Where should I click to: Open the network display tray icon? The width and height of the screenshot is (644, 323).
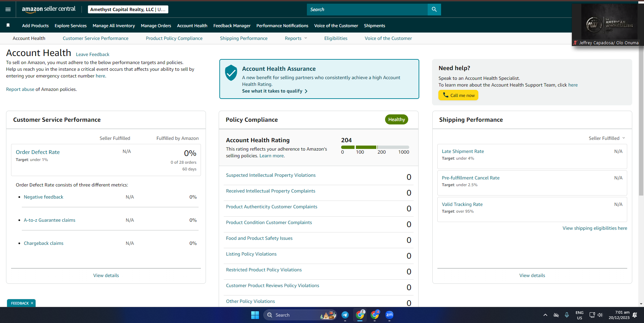tap(592, 315)
